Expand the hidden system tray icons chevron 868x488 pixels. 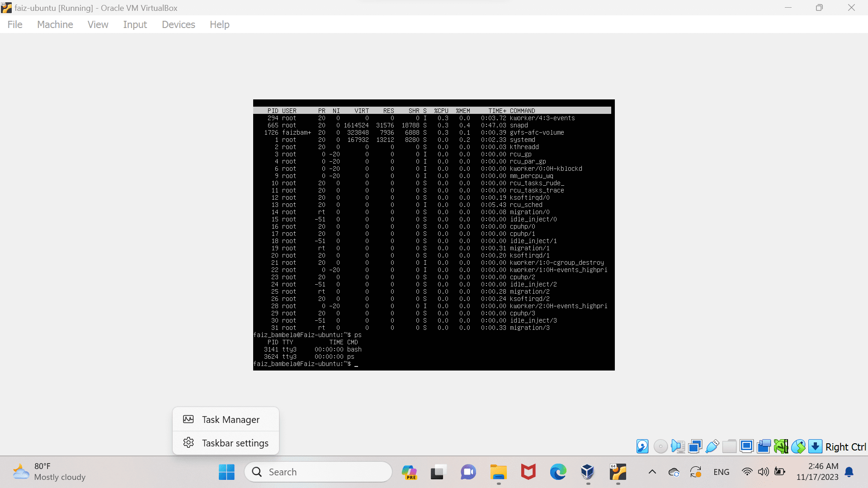(652, 472)
